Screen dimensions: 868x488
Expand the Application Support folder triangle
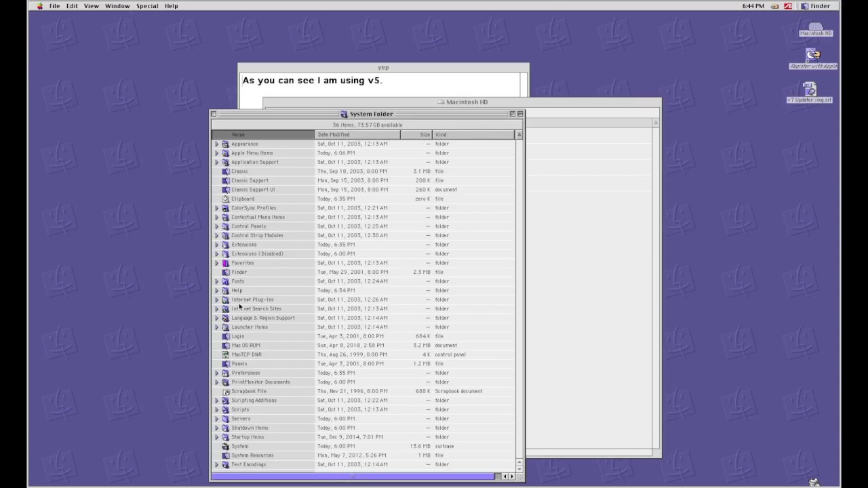(x=217, y=162)
